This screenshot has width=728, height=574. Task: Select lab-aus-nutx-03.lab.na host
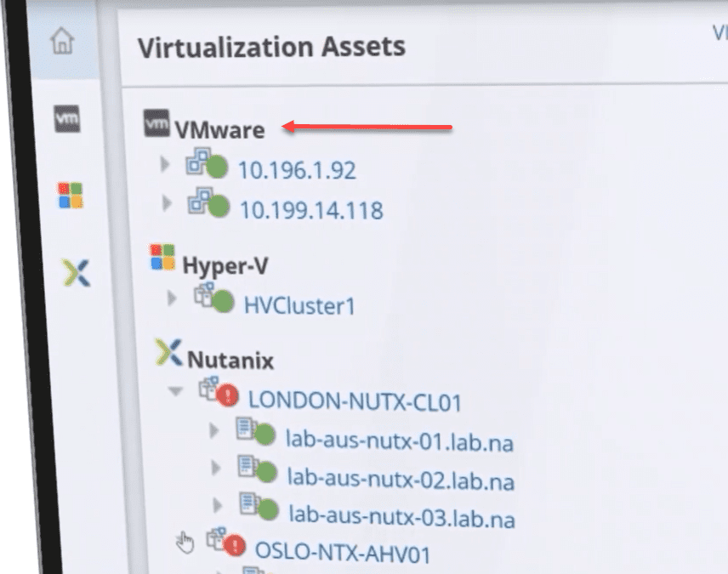(x=402, y=516)
